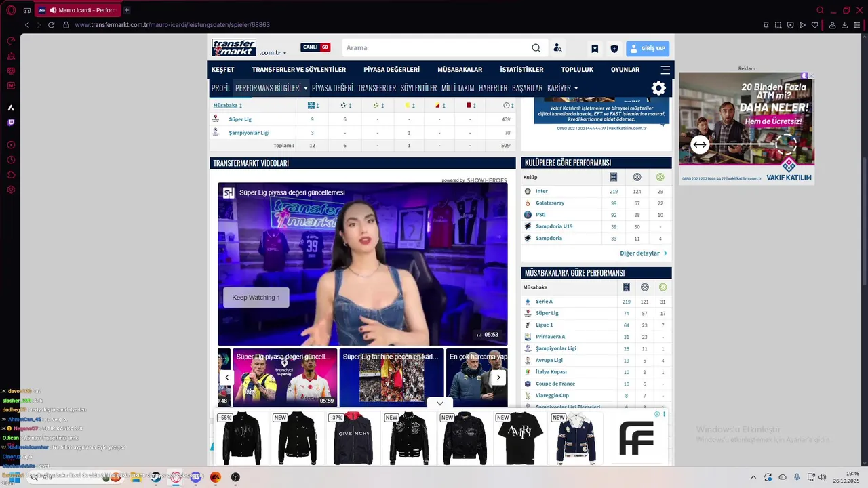Switch to the Milli Takım tab

458,88
